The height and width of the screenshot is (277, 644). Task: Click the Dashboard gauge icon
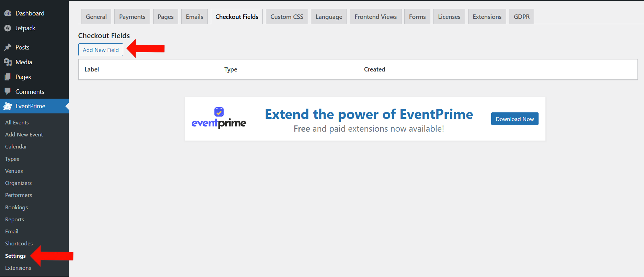click(8, 13)
